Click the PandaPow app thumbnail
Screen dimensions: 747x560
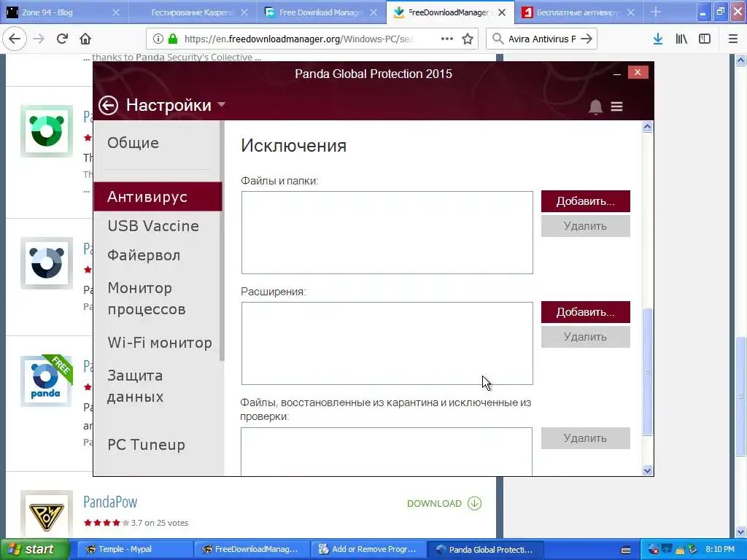tap(46, 516)
